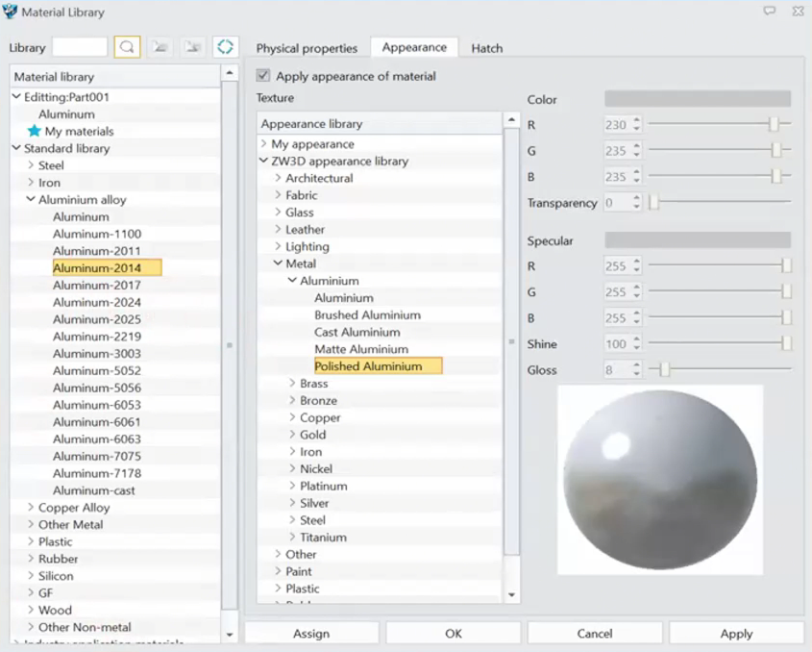This screenshot has width=812, height=652.
Task: Click the library search magnifier icon
Action: tap(127, 47)
